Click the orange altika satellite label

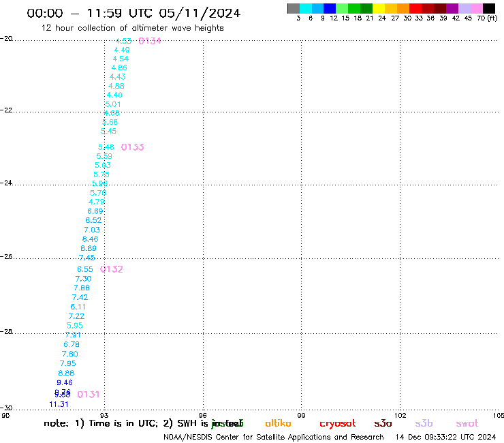(278, 423)
